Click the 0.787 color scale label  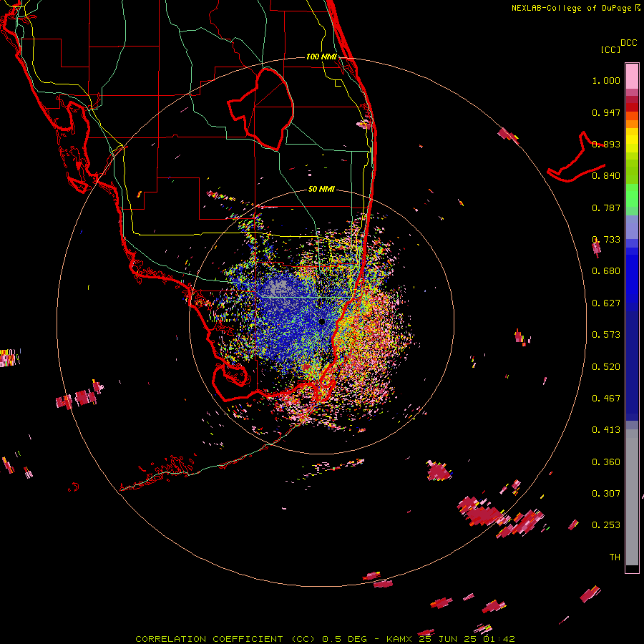coord(606,208)
